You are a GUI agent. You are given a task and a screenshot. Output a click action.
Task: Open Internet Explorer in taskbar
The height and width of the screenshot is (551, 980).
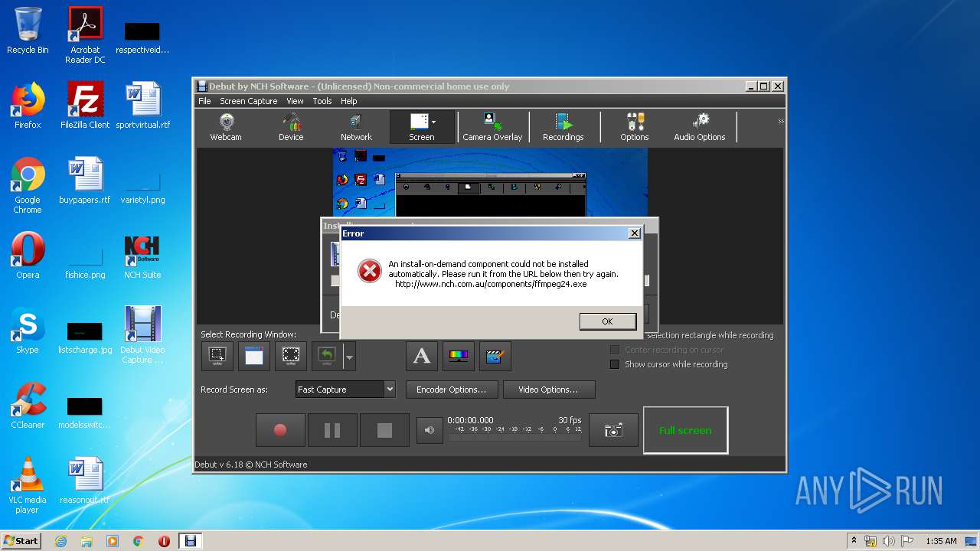coord(60,541)
